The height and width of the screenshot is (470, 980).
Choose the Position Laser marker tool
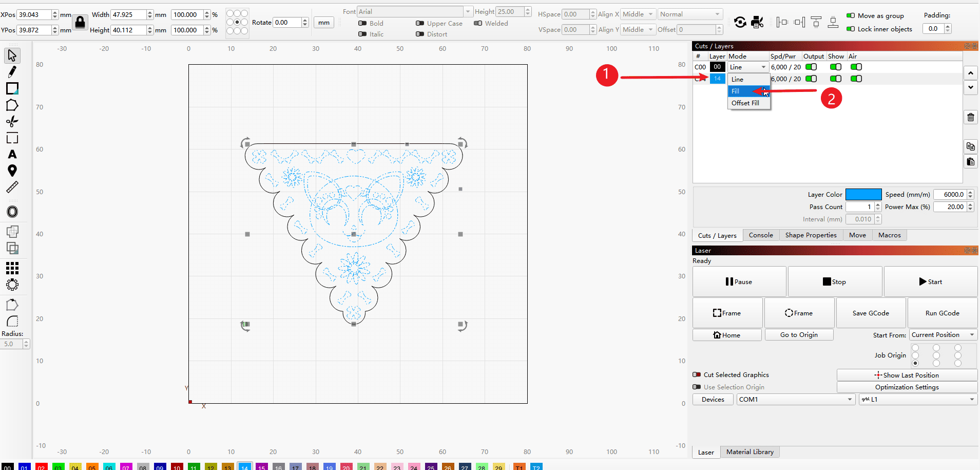pyautogui.click(x=12, y=171)
